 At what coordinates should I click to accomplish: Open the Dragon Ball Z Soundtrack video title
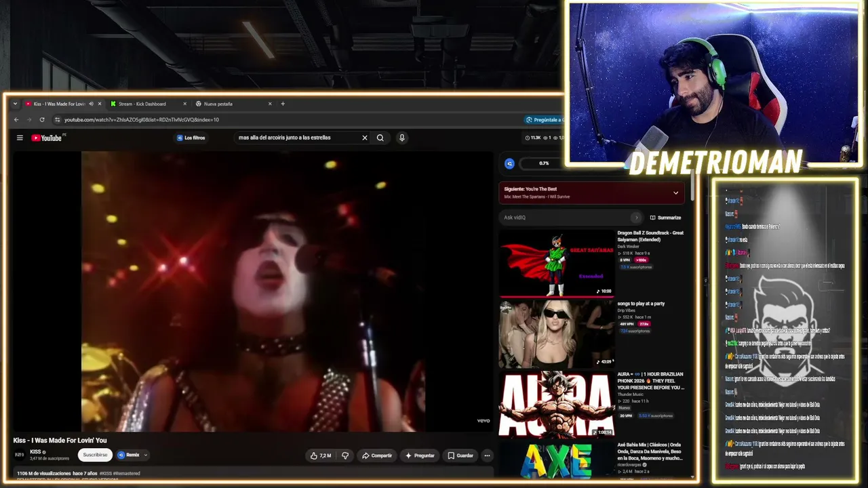click(x=650, y=236)
